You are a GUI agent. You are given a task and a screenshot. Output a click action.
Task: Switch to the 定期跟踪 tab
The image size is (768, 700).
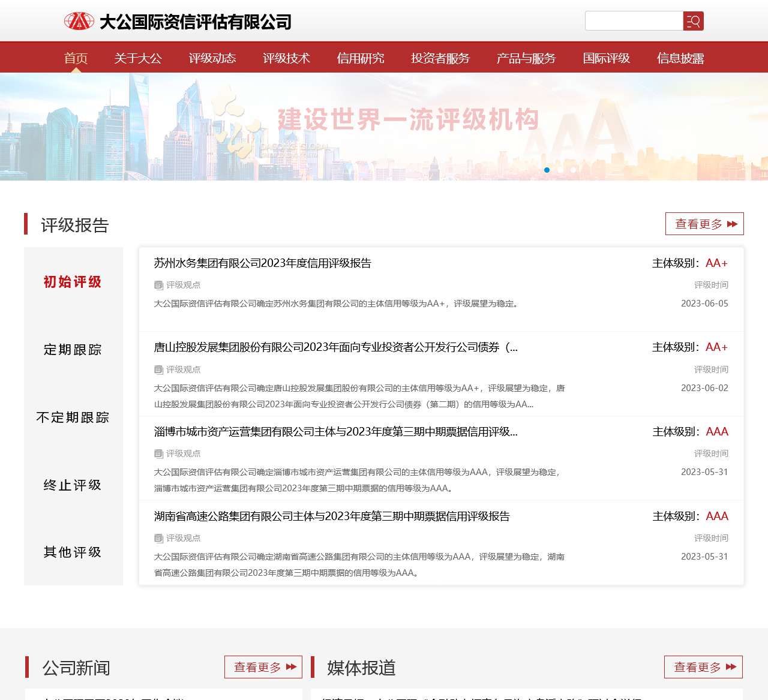(x=73, y=350)
